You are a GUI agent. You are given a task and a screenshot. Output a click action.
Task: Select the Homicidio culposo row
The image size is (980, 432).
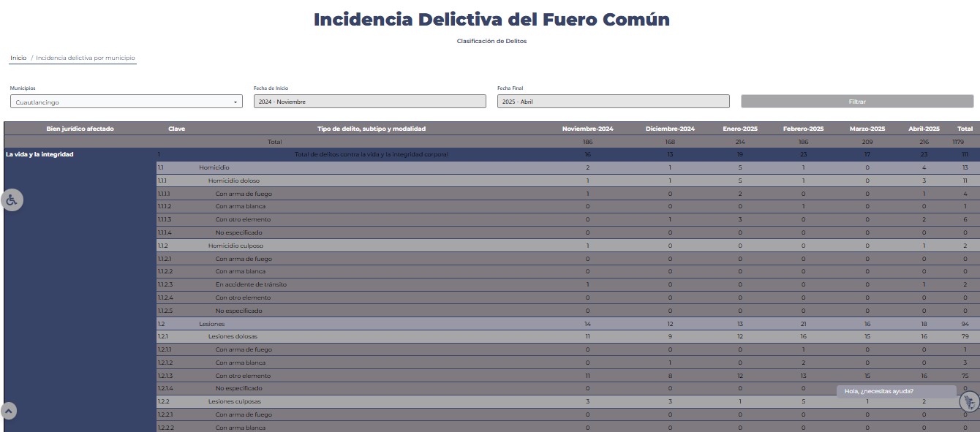[x=235, y=246]
